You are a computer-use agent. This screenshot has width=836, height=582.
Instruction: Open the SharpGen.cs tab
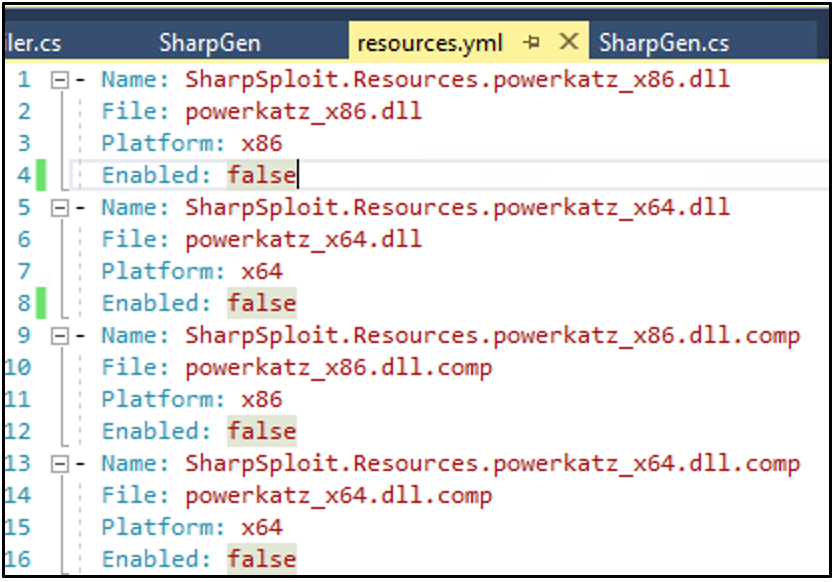coord(663,43)
